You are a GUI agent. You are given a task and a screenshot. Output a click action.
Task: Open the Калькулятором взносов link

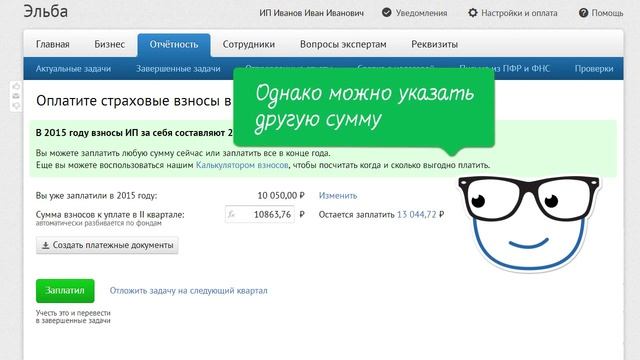pos(242,165)
